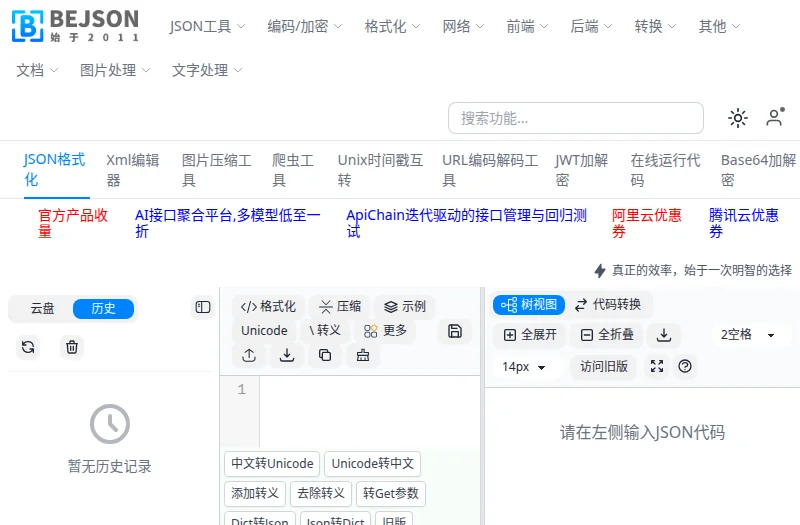Click the 压缩 compress button
The width and height of the screenshot is (800, 525).
pos(340,307)
